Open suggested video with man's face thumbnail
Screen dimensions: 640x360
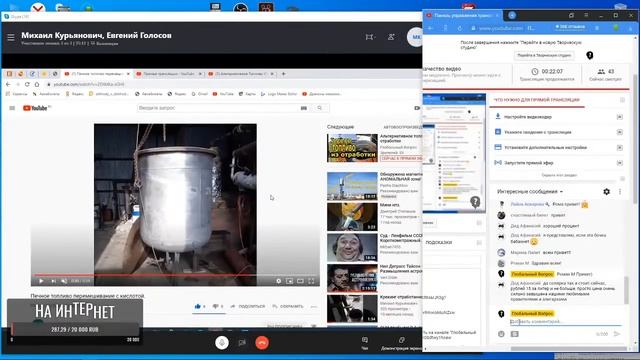pyautogui.click(x=352, y=247)
